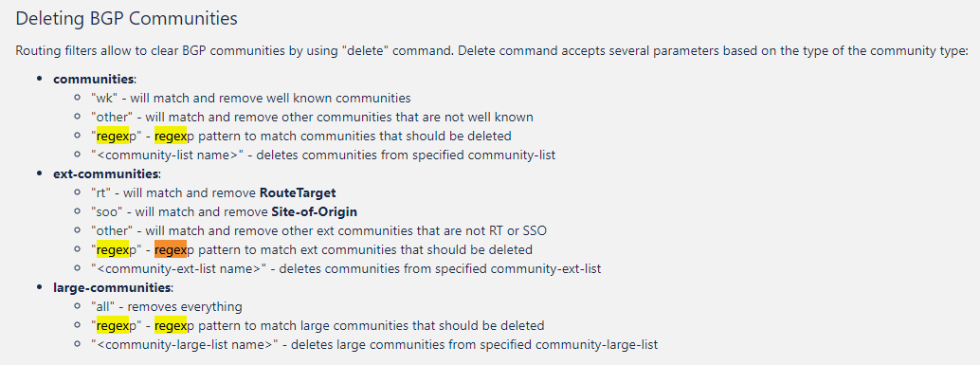Click the bold "ext-communities" list heading
The image size is (980, 365).
tap(106, 173)
